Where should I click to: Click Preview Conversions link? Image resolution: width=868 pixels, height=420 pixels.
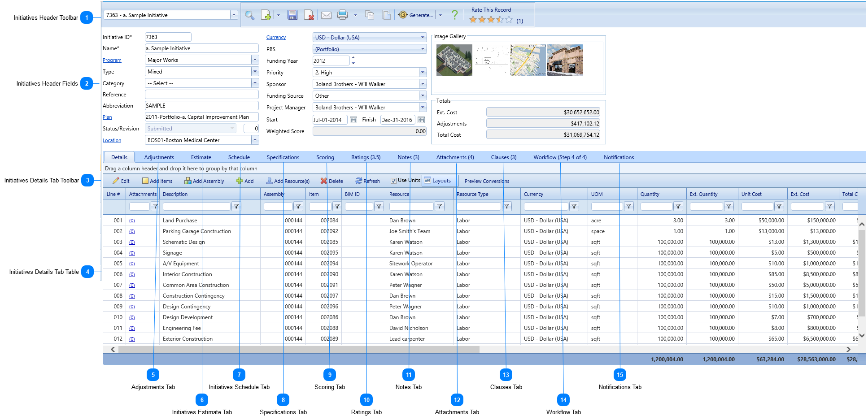(x=487, y=181)
